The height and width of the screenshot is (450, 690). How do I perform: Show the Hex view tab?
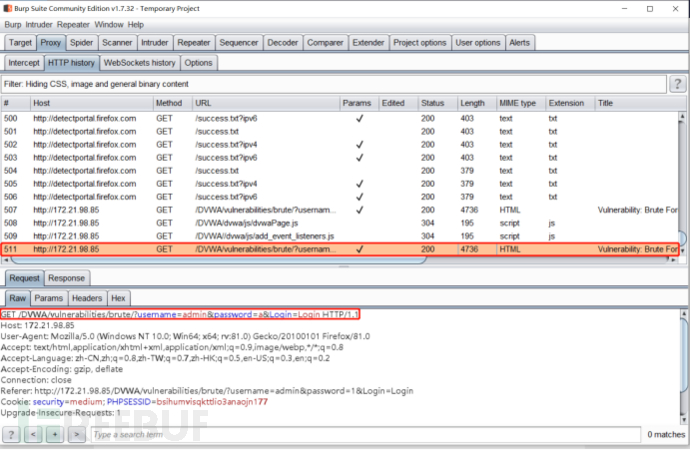click(119, 298)
